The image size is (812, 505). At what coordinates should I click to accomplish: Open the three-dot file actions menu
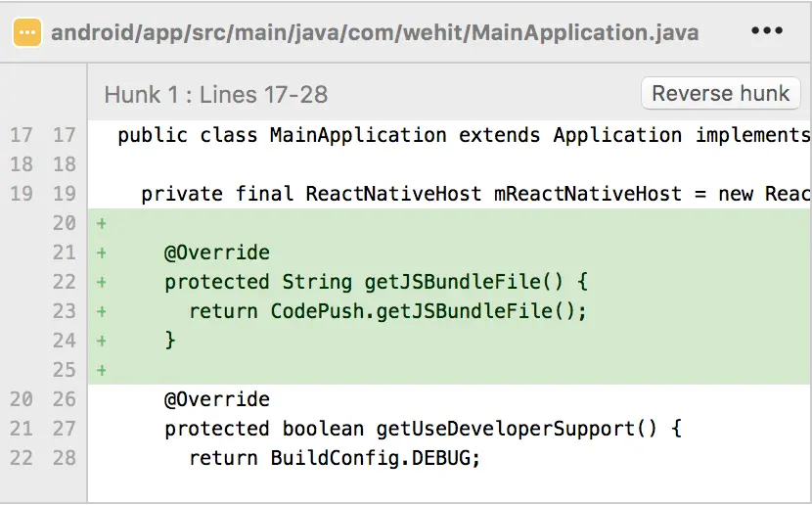tap(767, 31)
